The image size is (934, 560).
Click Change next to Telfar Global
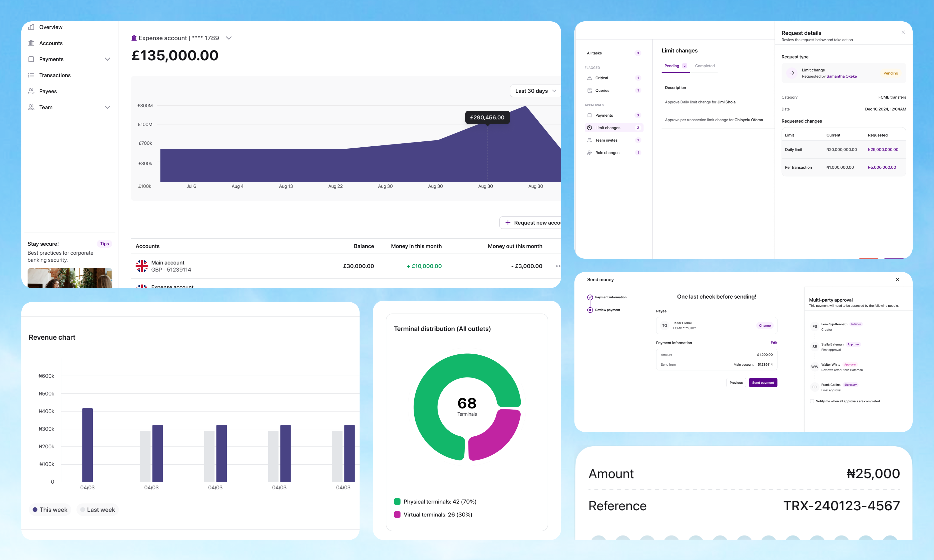coord(765,326)
